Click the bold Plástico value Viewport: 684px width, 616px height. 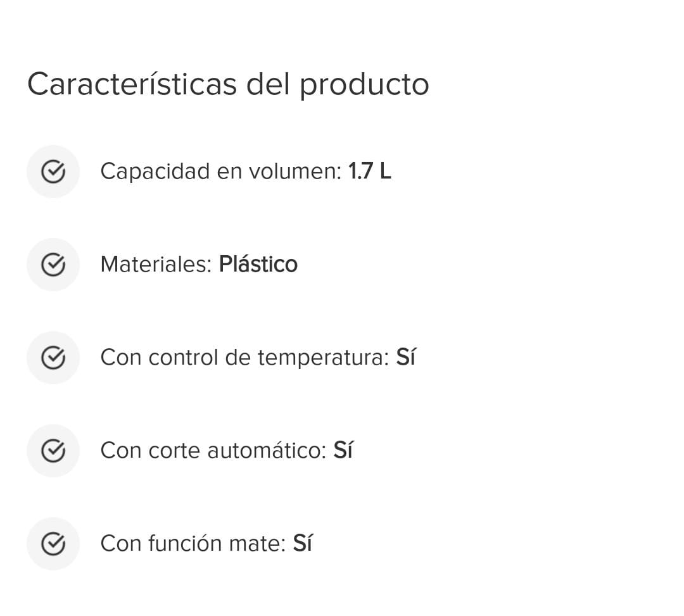pyautogui.click(x=258, y=264)
